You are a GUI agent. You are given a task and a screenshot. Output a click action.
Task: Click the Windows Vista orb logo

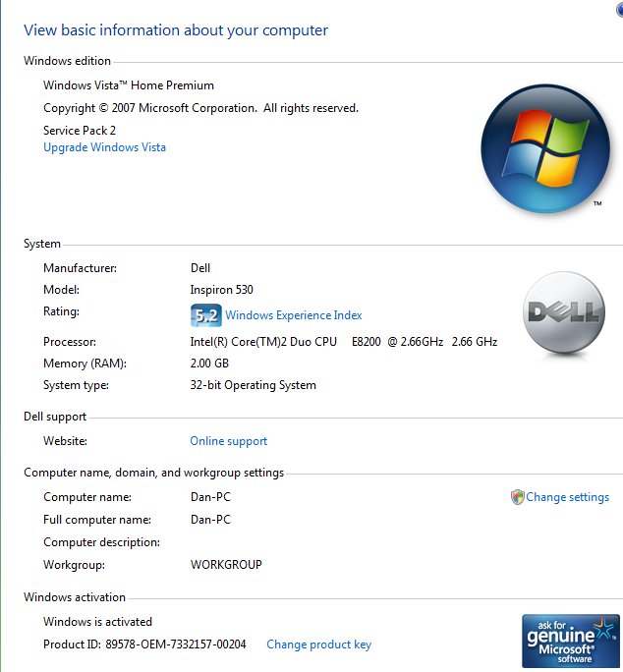545,148
